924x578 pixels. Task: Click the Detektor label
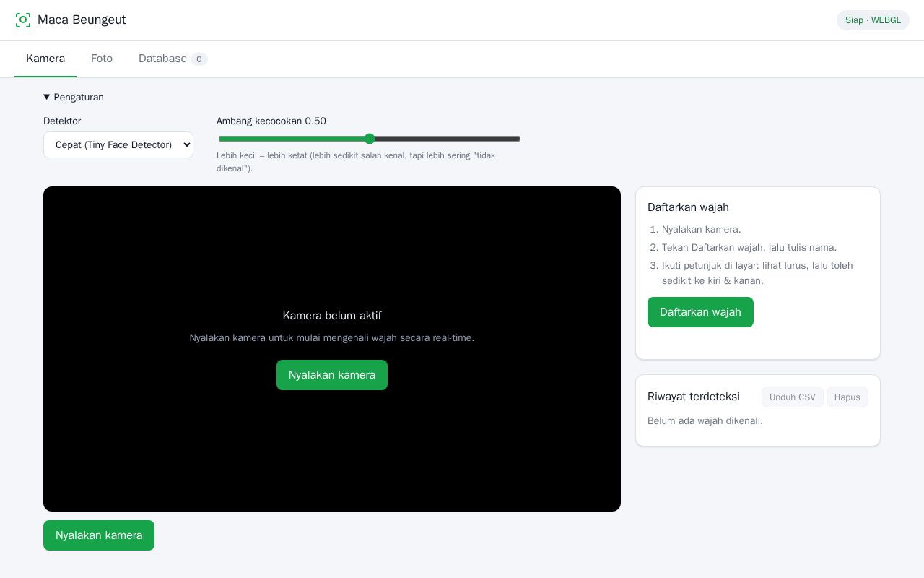62,121
